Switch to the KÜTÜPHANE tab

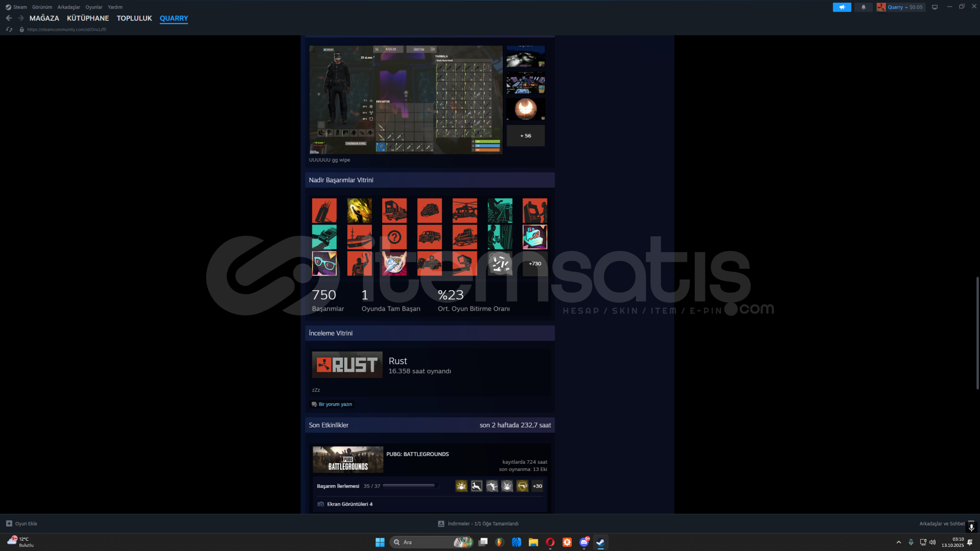[x=88, y=18]
